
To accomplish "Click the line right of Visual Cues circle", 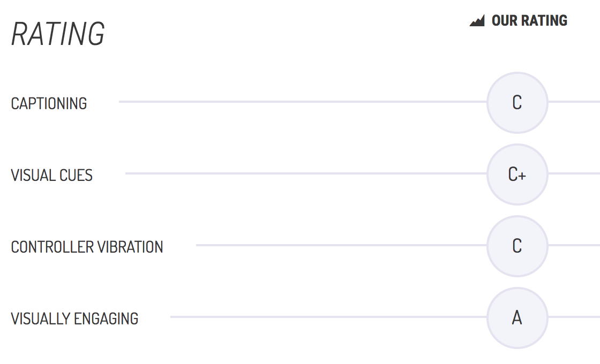I will [x=574, y=173].
